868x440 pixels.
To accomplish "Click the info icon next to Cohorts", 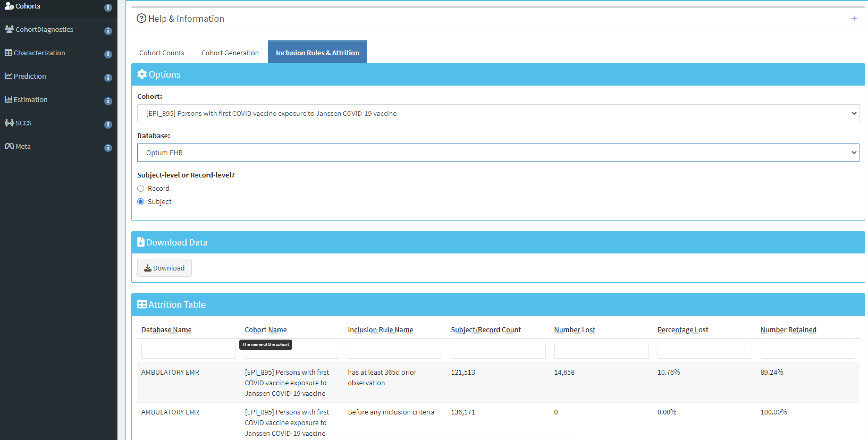I will (x=108, y=8).
